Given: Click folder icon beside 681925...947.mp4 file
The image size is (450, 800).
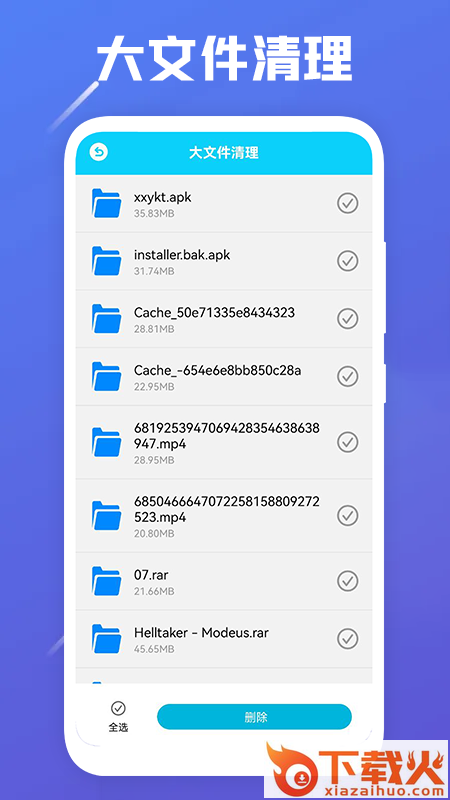Looking at the screenshot, I should pos(107,442).
